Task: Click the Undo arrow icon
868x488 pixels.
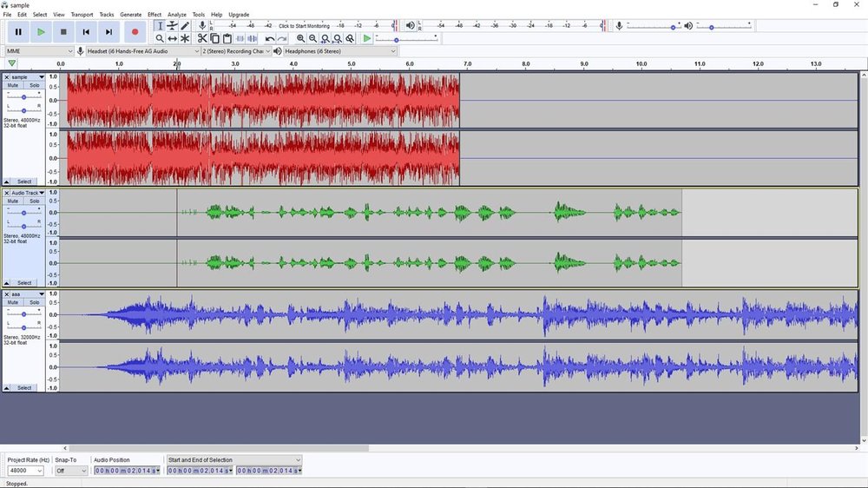Action: pos(270,38)
